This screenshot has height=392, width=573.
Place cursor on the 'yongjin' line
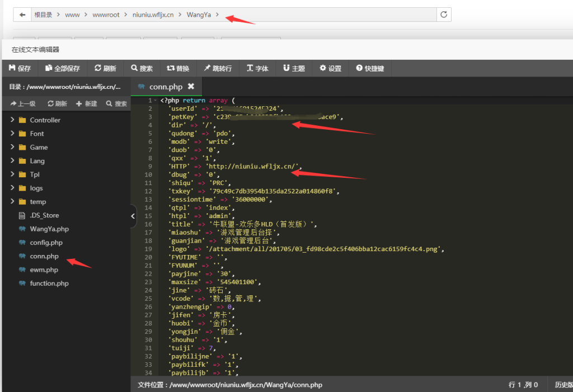click(x=205, y=332)
